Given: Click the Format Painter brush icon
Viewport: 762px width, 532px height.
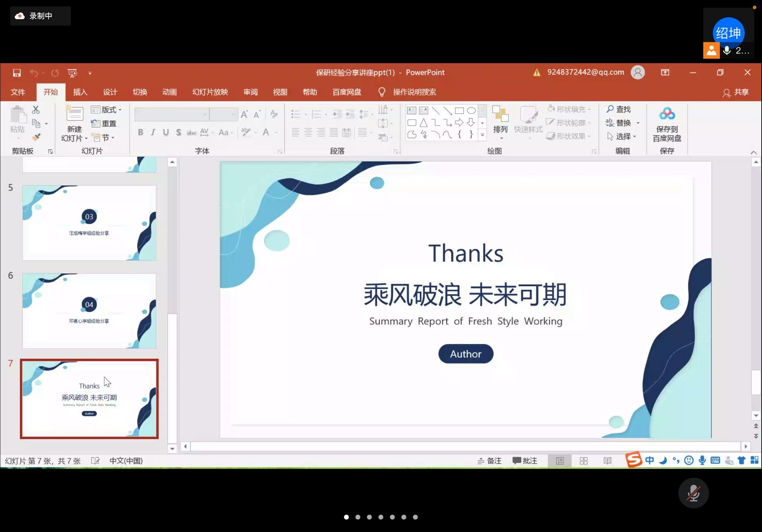Looking at the screenshot, I should [x=36, y=137].
